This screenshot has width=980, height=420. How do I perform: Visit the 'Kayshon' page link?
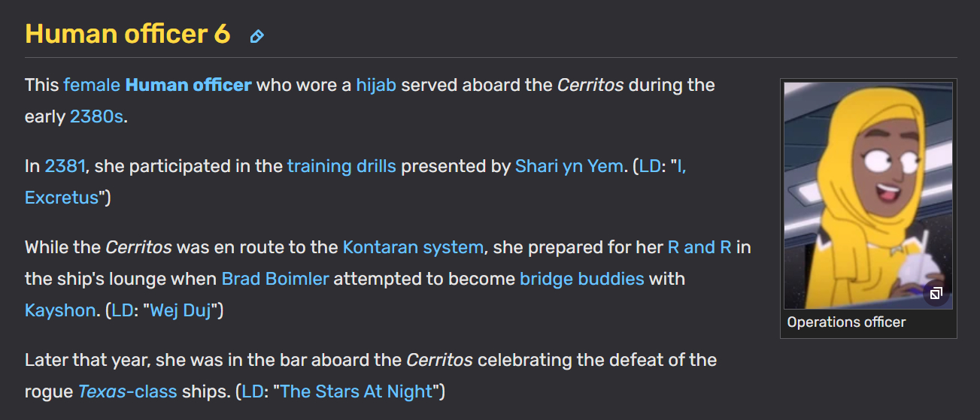click(x=60, y=310)
